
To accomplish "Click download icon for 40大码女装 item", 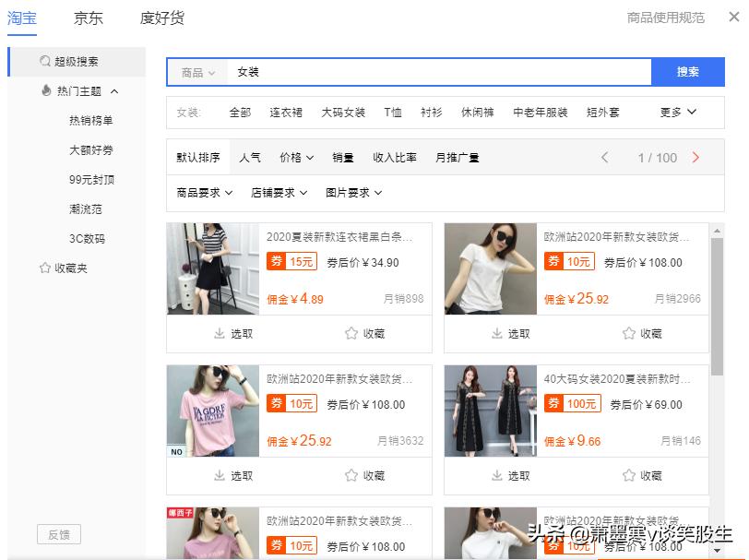I will (497, 475).
